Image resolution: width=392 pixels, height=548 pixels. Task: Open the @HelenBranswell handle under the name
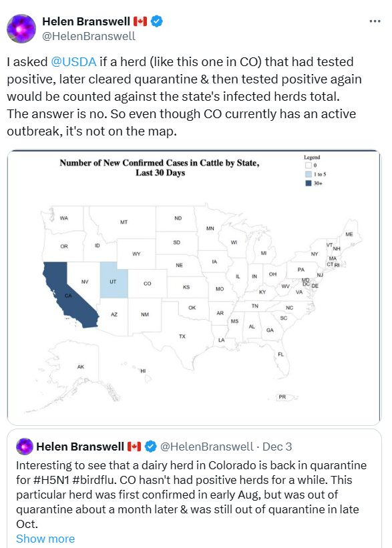click(88, 36)
